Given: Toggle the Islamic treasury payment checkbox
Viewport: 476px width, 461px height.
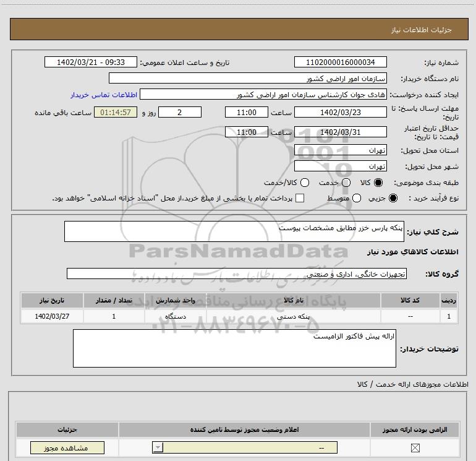Looking at the screenshot, I should 300,198.
